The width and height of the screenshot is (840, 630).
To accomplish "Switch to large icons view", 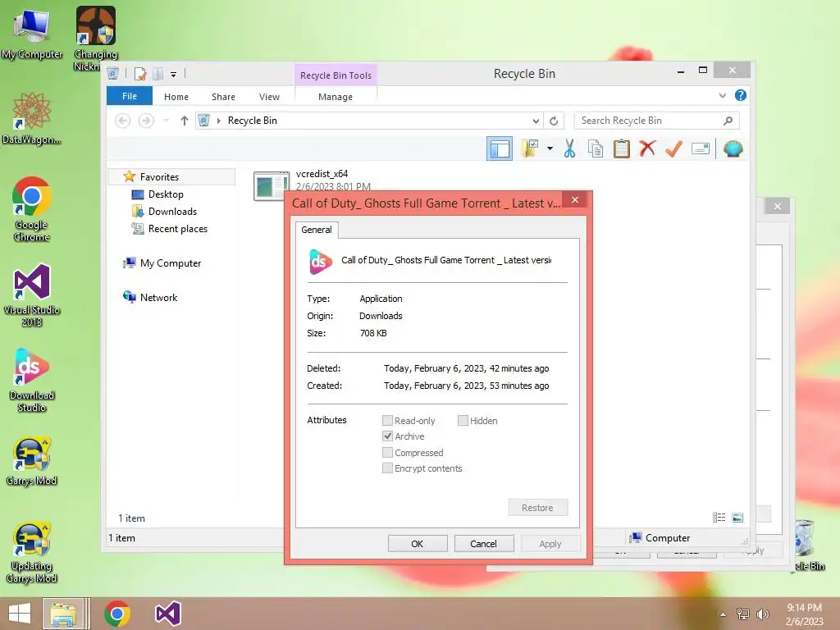I will click(x=737, y=517).
